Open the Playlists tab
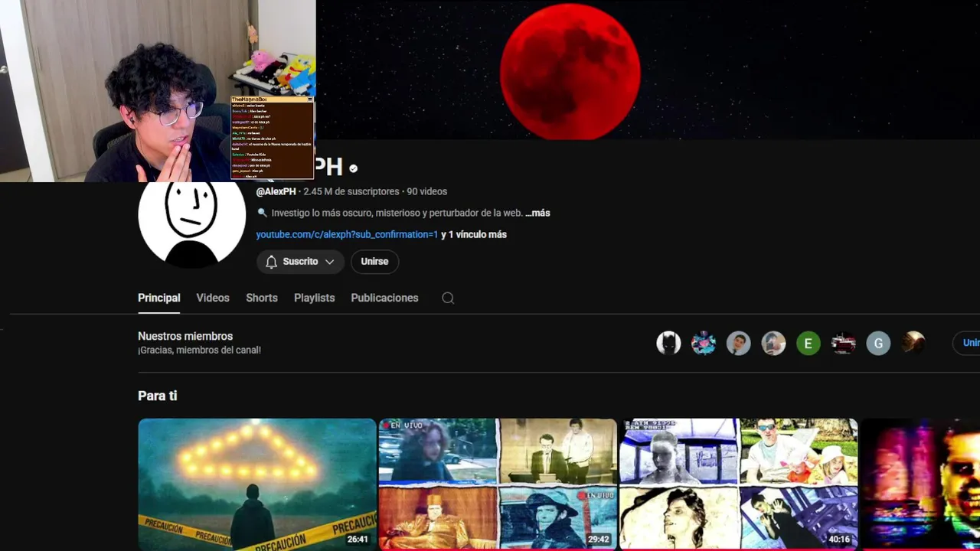Image resolution: width=980 pixels, height=551 pixels. point(315,298)
